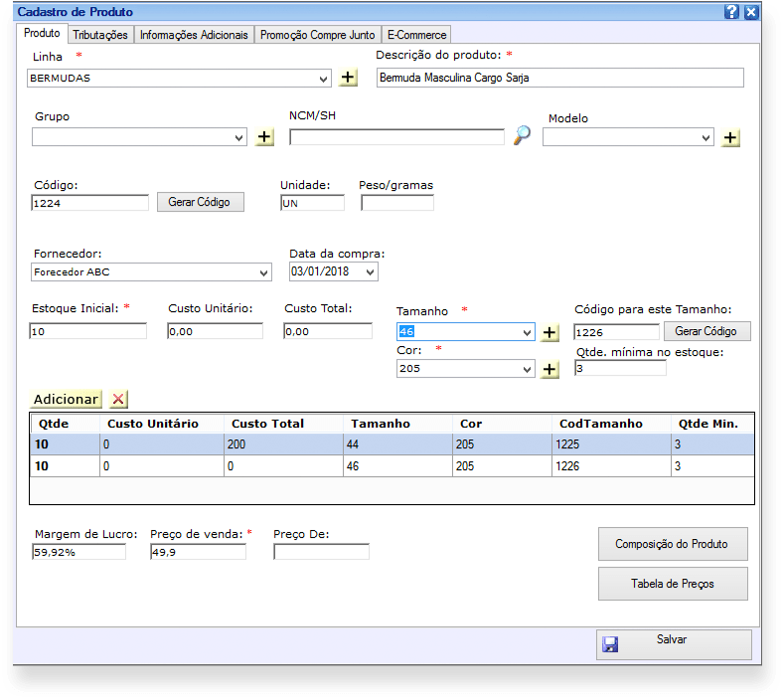The height and width of the screenshot is (700, 784).
Task: Click the Qtde. mínima no estoque field
Action: tap(620, 368)
